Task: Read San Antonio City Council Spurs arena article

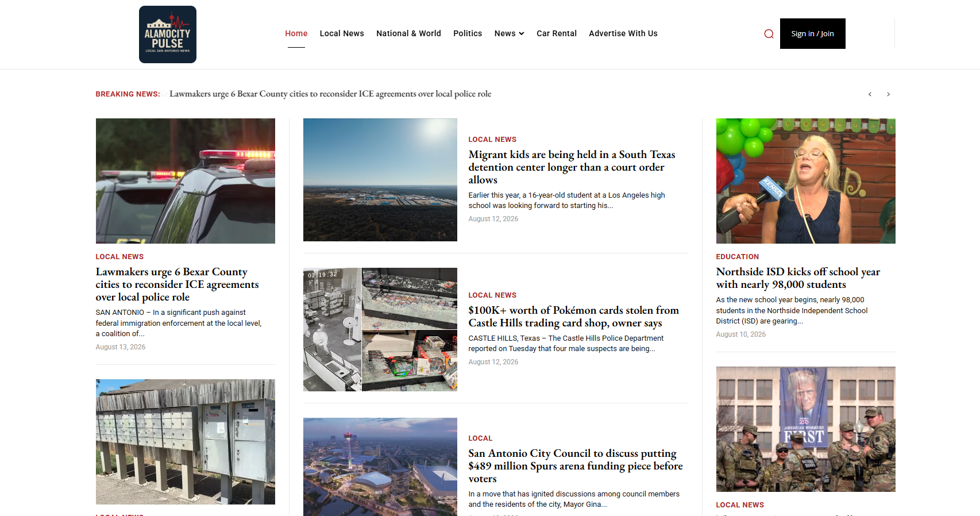Action: pyautogui.click(x=576, y=466)
